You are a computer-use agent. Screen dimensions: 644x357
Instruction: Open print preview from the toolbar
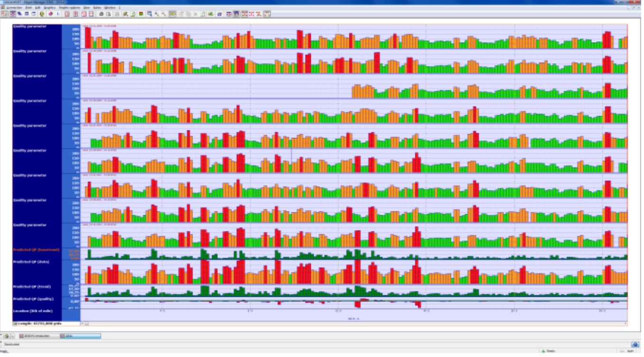pyautogui.click(x=108, y=14)
